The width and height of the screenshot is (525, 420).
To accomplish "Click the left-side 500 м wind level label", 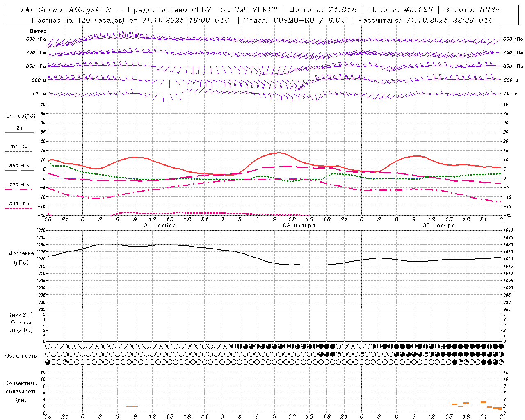I will pos(39,80).
